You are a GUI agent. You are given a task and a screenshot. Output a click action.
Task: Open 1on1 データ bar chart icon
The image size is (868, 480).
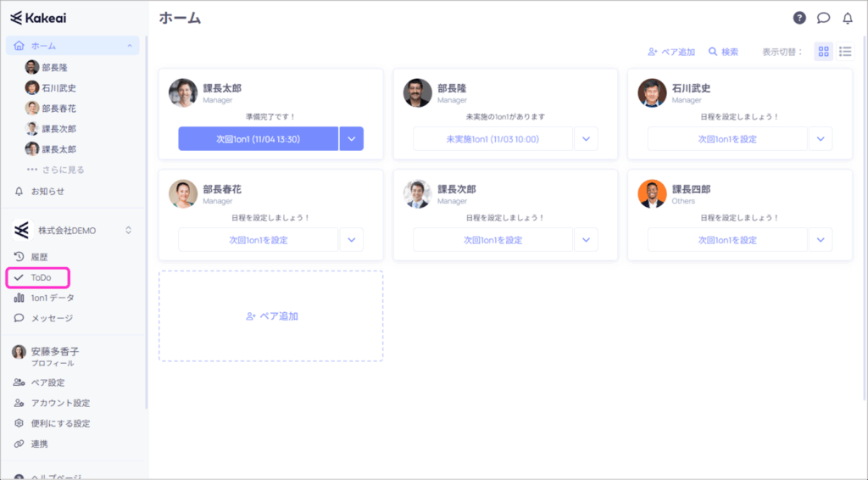[x=19, y=298]
